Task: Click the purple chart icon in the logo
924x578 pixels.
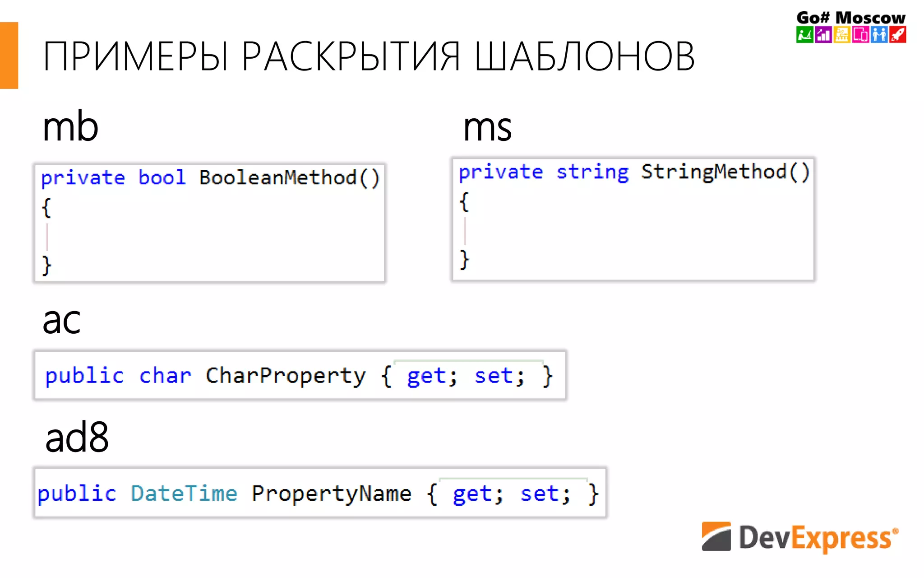Action: [823, 34]
